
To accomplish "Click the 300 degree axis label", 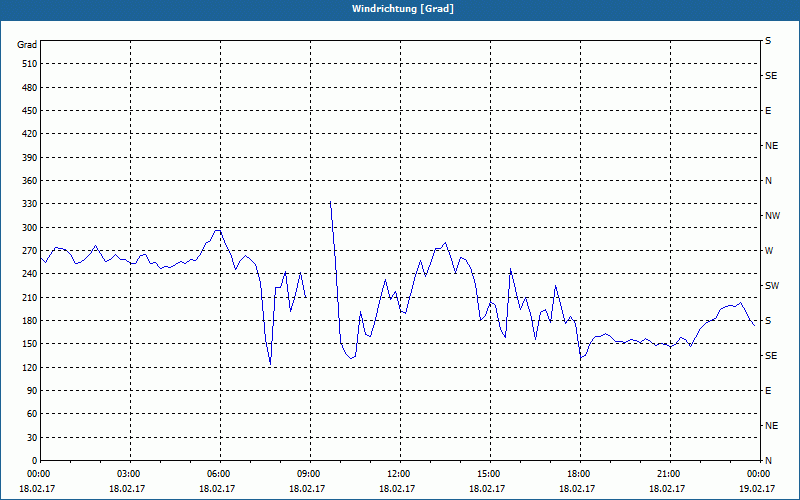I will pyautogui.click(x=30, y=228).
